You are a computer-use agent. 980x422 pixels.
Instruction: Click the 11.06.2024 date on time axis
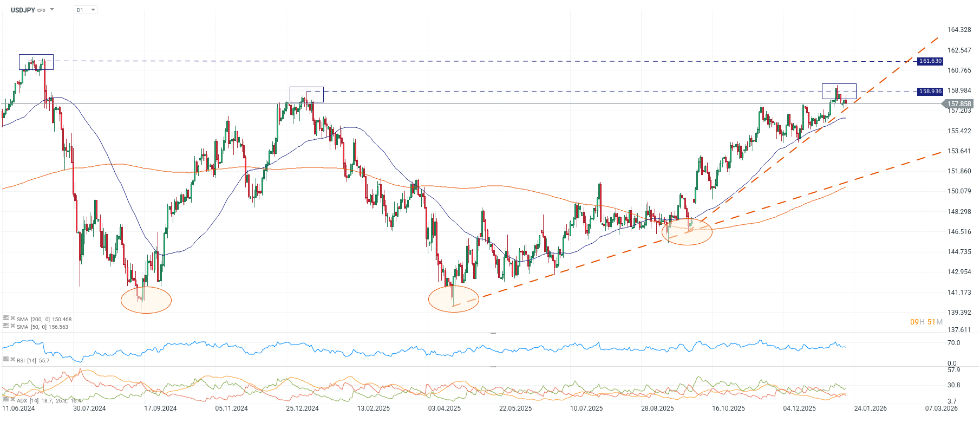18,408
